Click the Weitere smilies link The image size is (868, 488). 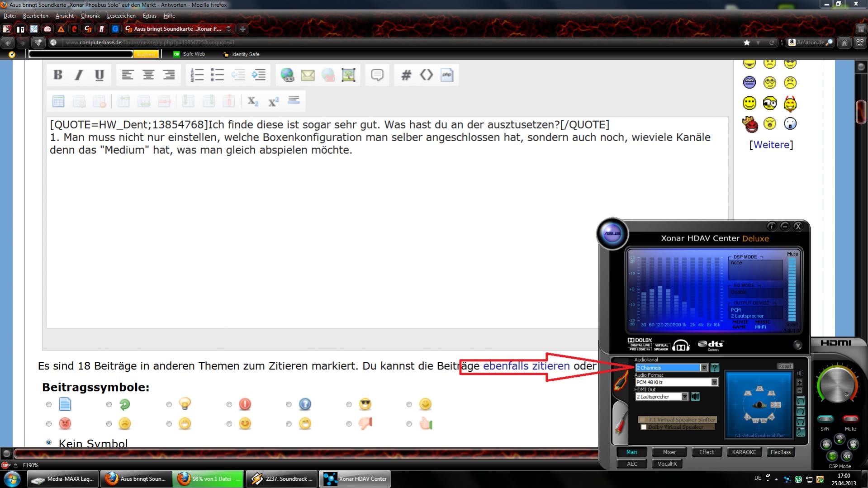(771, 145)
